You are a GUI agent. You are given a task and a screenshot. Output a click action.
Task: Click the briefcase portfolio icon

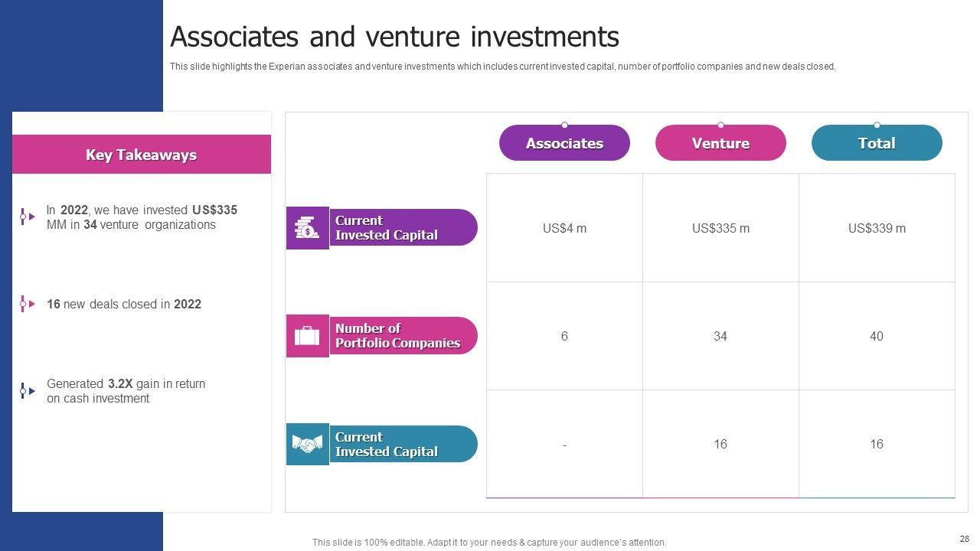(307, 336)
